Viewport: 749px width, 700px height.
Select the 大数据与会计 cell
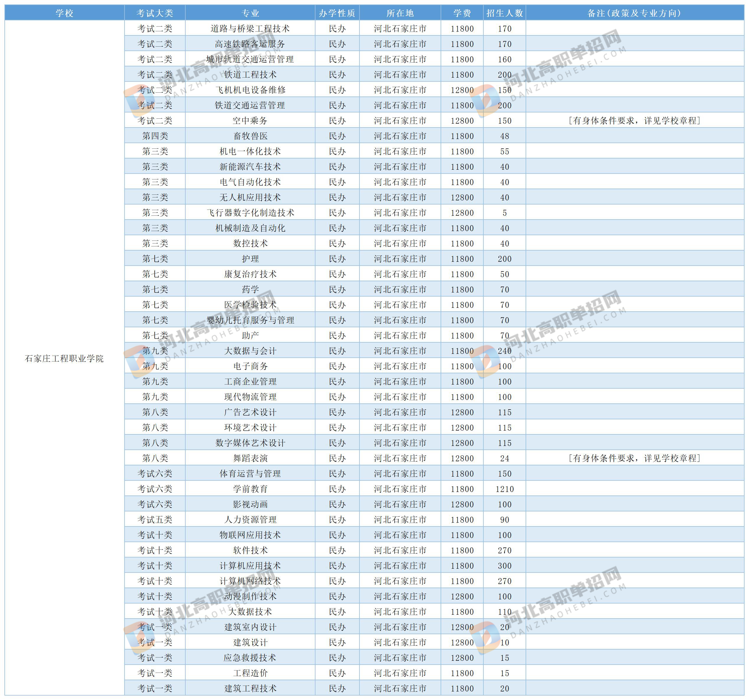click(250, 351)
